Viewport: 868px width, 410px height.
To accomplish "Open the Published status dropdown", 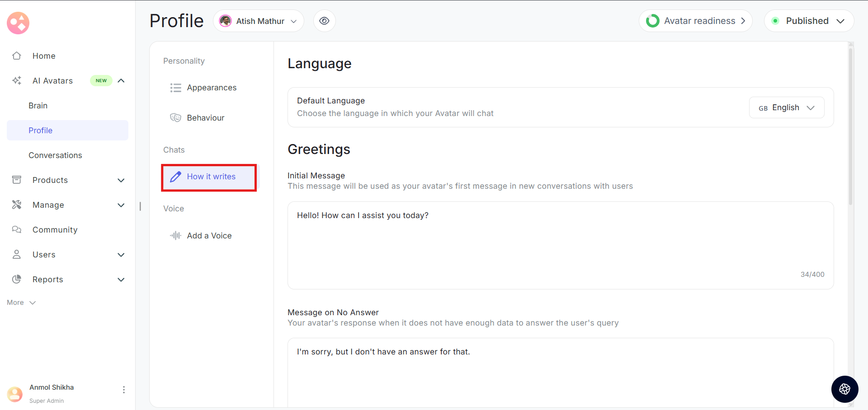I will point(808,21).
